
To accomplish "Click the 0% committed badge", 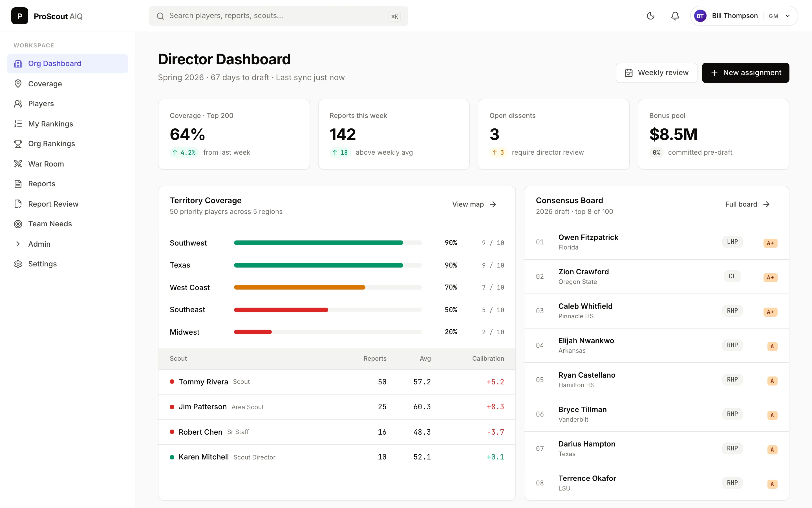I will point(656,152).
